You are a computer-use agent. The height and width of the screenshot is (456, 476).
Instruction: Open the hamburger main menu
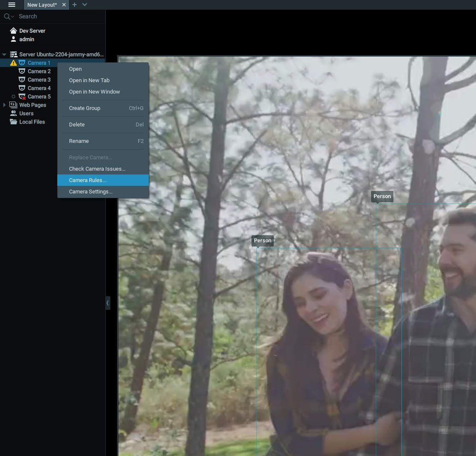tap(12, 5)
